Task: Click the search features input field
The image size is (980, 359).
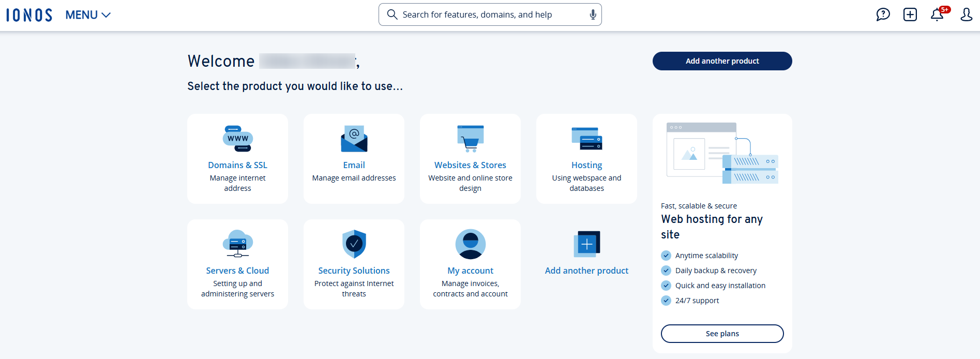Action: click(486, 14)
